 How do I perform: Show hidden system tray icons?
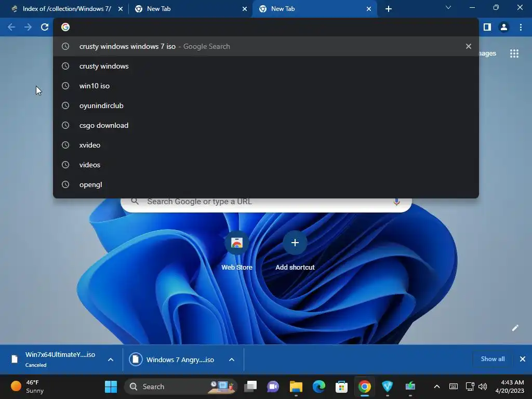(x=437, y=387)
